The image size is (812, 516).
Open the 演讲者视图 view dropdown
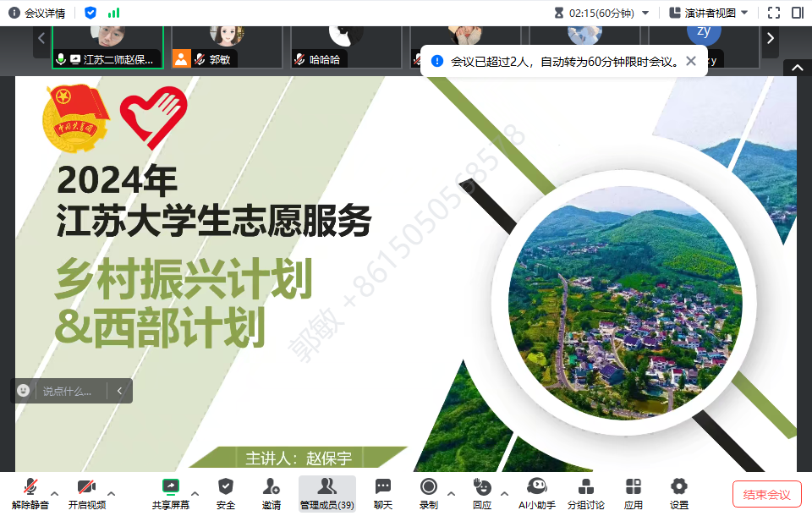coord(709,13)
